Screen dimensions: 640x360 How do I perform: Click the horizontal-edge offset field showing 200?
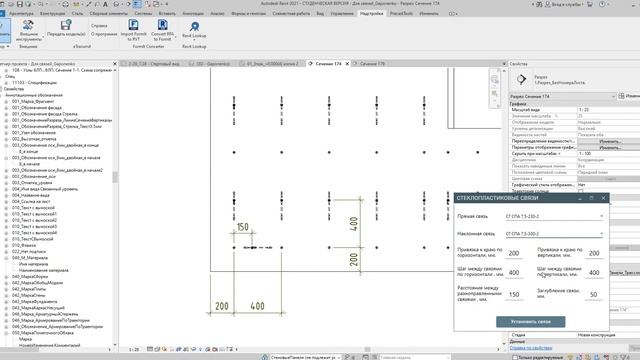point(514,253)
